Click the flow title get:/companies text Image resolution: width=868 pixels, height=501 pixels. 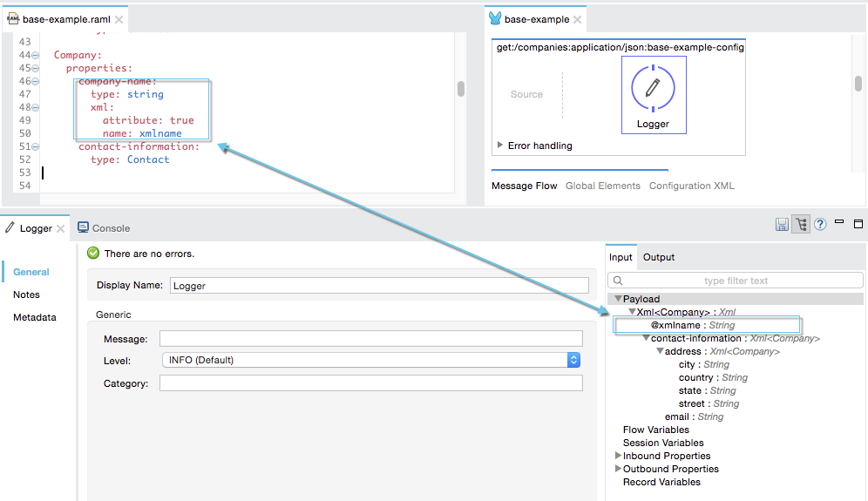point(620,48)
